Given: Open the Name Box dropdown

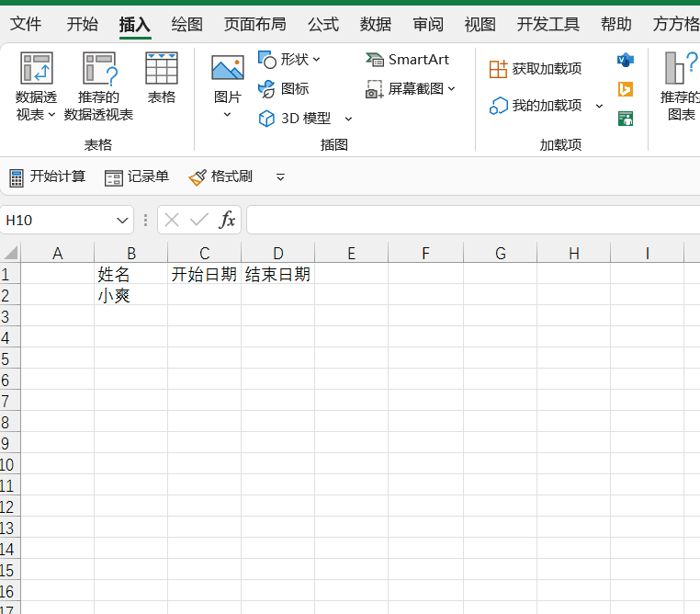Looking at the screenshot, I should click(x=122, y=221).
